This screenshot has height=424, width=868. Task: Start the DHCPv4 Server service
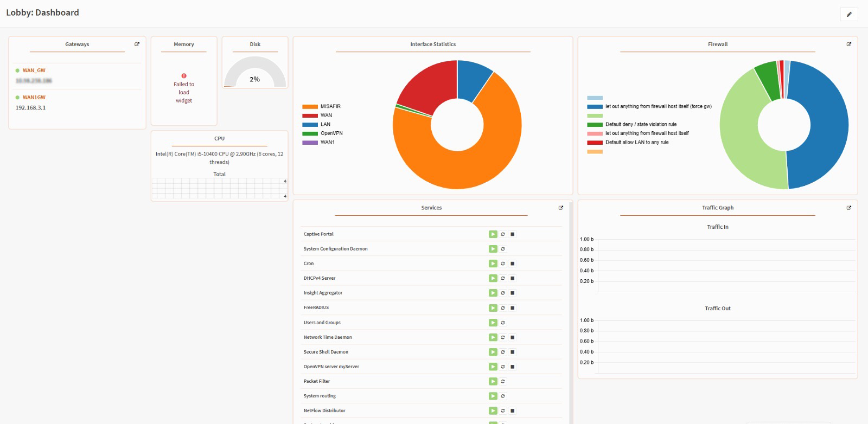493,278
